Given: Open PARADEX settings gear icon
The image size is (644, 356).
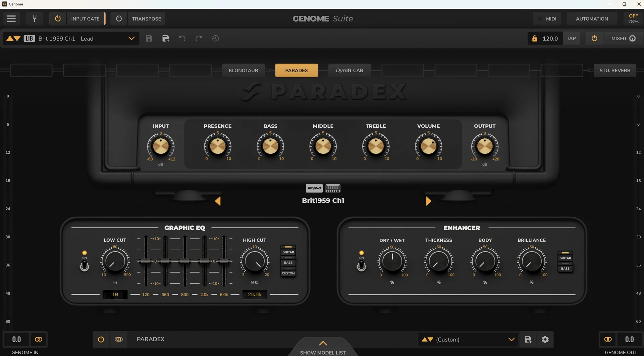Looking at the screenshot, I should 545,340.
